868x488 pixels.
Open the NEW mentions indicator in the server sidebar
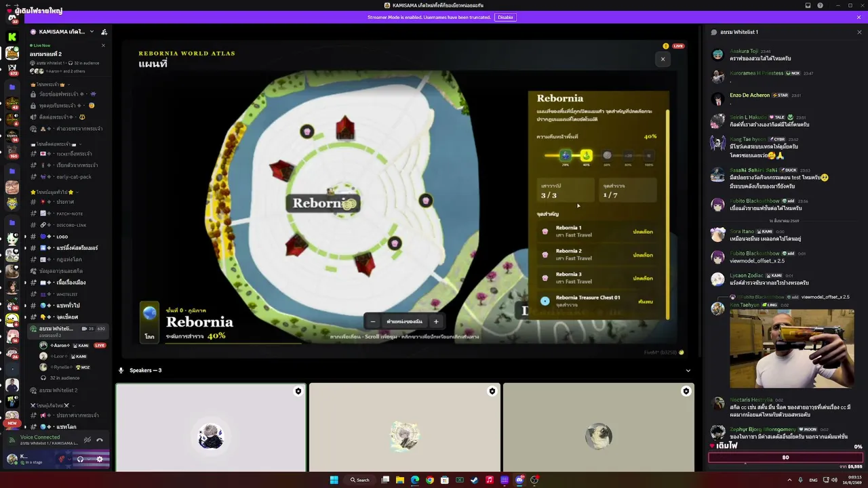click(x=12, y=423)
